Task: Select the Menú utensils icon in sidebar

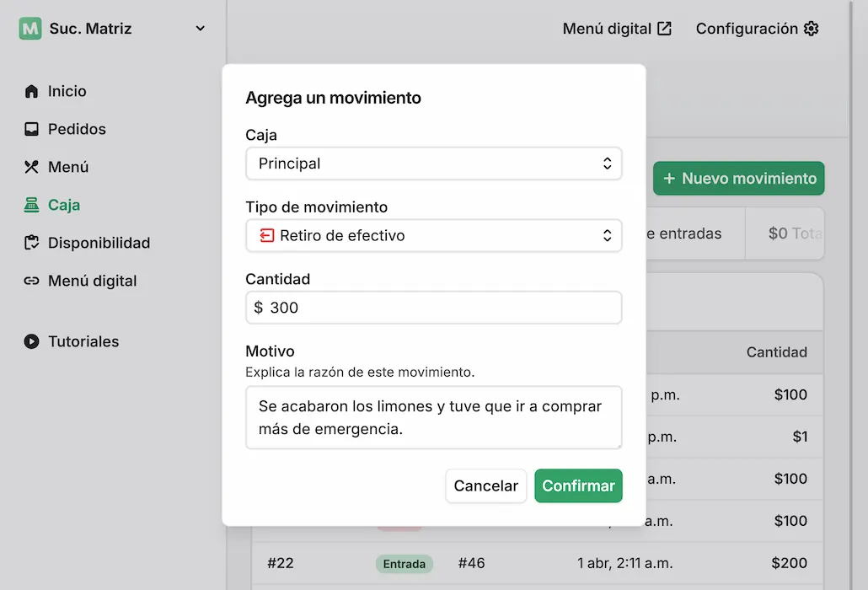Action: (31, 167)
